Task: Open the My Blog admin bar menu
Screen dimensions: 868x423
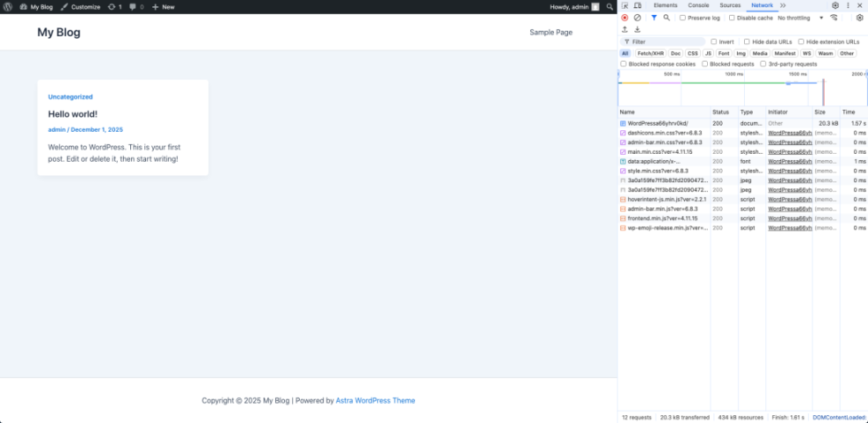Action: tap(36, 7)
